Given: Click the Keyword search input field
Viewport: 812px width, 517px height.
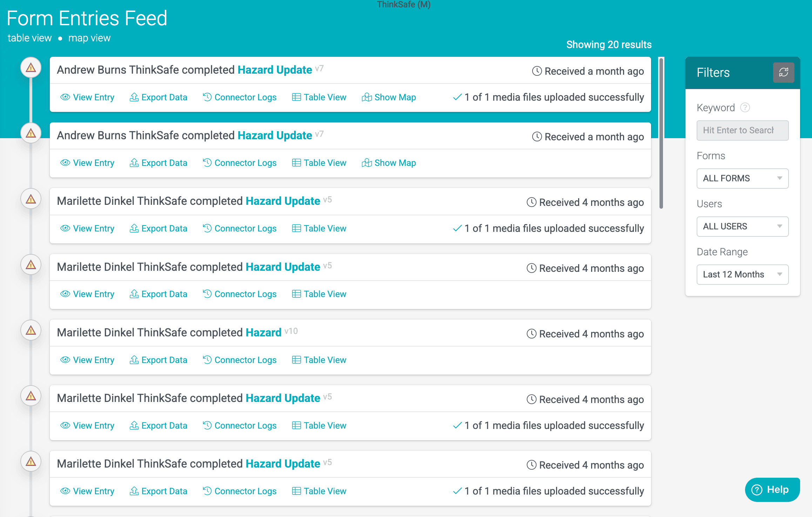Looking at the screenshot, I should click(742, 130).
